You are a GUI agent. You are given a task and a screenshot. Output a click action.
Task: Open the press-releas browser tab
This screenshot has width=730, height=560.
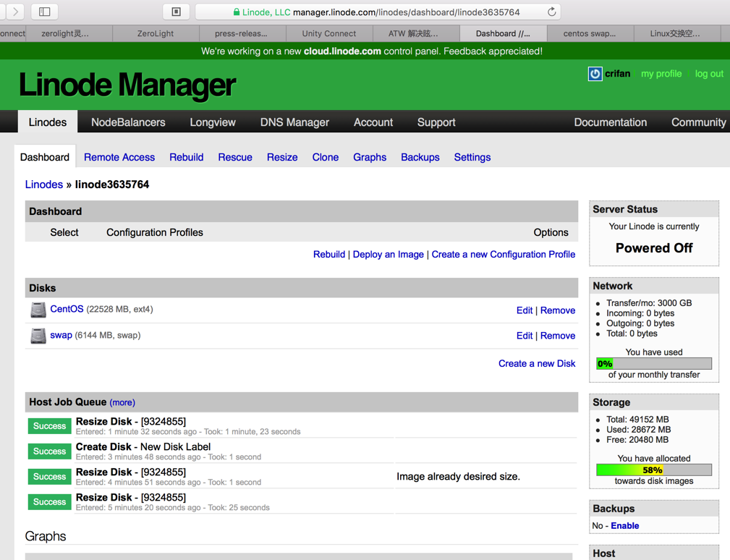tap(242, 33)
